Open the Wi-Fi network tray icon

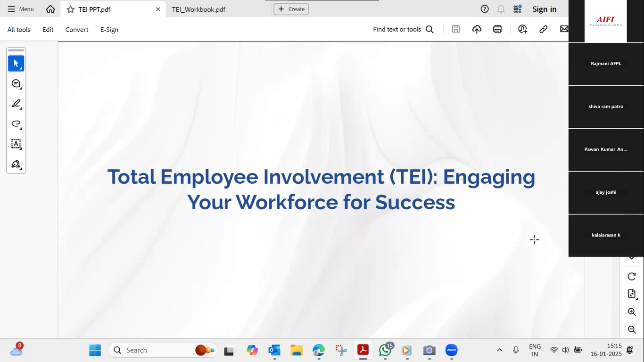(554, 350)
